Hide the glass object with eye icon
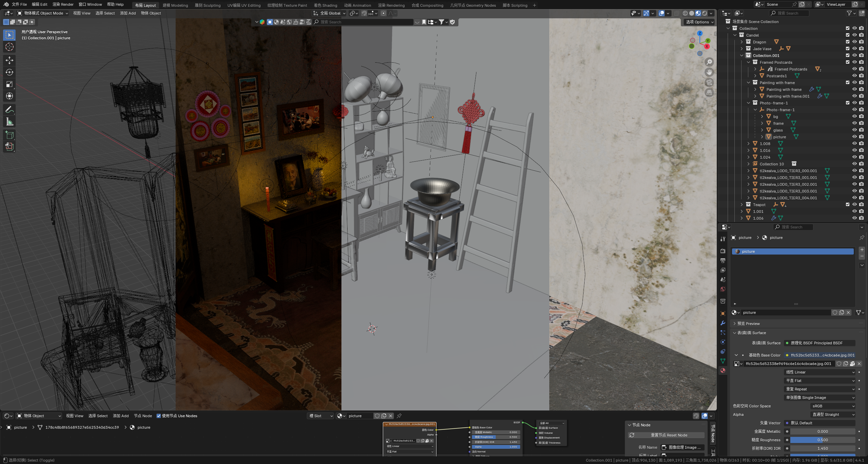The height and width of the screenshot is (464, 868). click(x=854, y=130)
